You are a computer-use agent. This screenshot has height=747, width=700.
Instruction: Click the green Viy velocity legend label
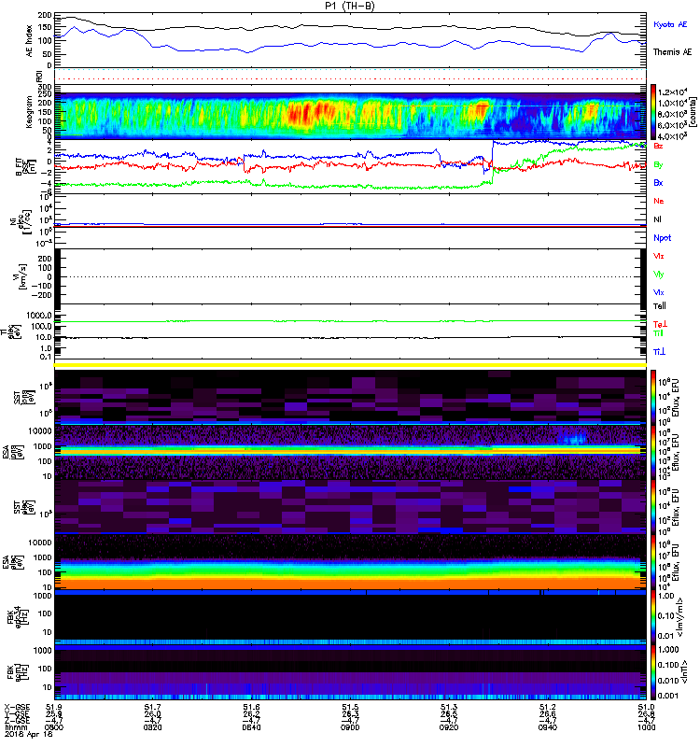point(658,274)
